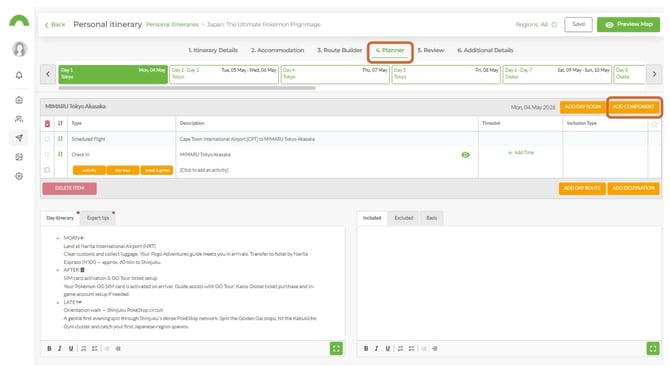Apply bold in Included editor
Viewport: 670px width, 367px height.
pos(366,349)
